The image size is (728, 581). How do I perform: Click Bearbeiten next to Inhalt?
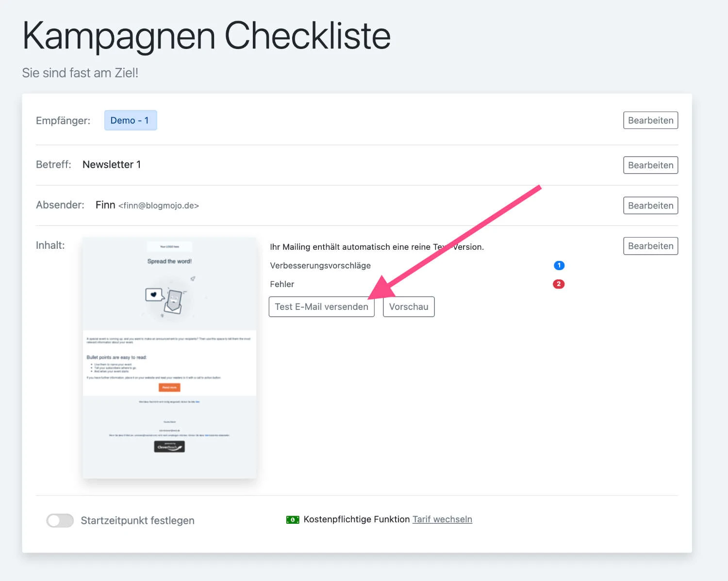point(650,246)
